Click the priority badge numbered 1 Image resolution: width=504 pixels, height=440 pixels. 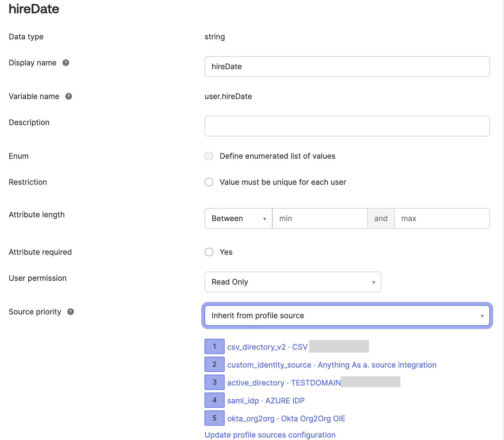[x=214, y=346]
